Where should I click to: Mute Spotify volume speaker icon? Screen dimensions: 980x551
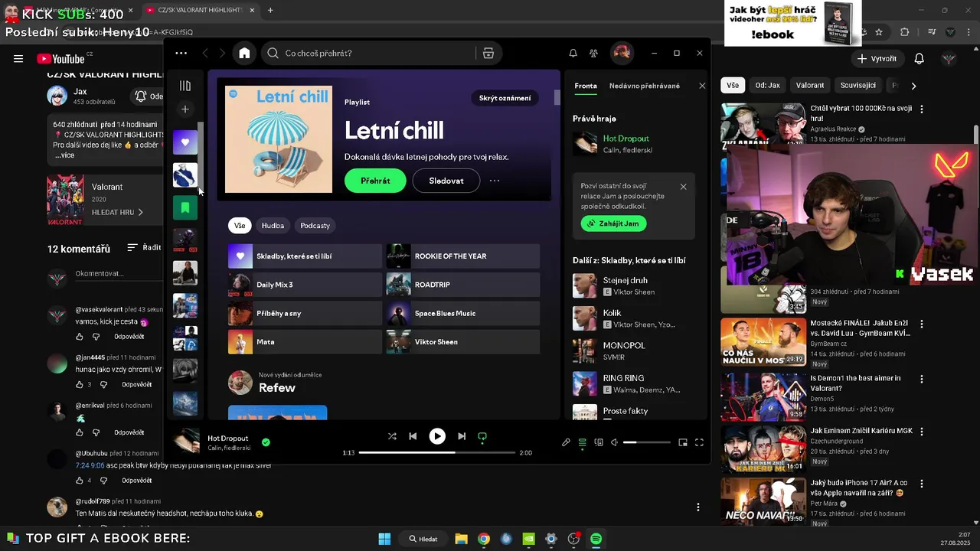point(614,442)
